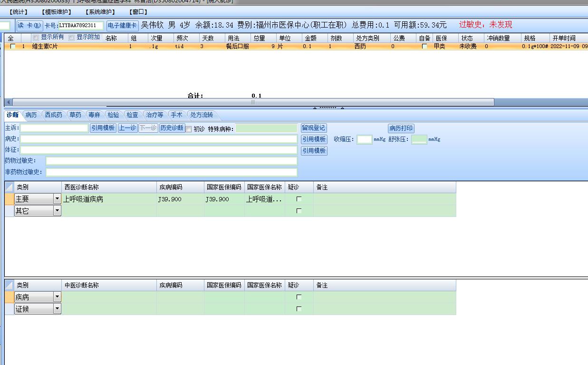The height and width of the screenshot is (365, 588).
Task: Click 引用模板 on the 体征 row
Action: pos(314,150)
